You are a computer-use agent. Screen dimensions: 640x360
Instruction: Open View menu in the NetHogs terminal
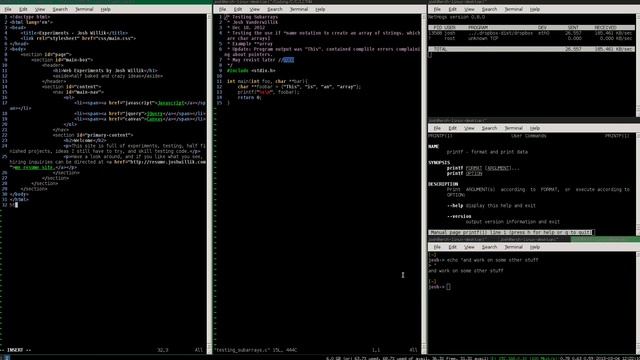tap(469, 9)
